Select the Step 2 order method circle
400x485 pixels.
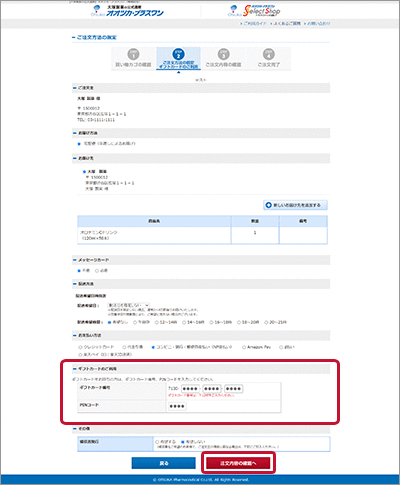(x=178, y=54)
